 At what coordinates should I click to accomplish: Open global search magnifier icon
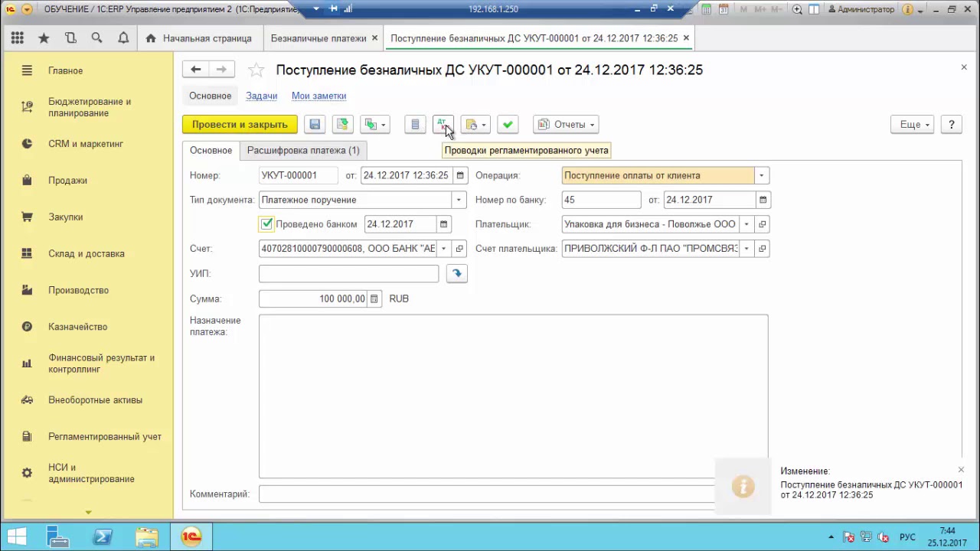click(96, 38)
